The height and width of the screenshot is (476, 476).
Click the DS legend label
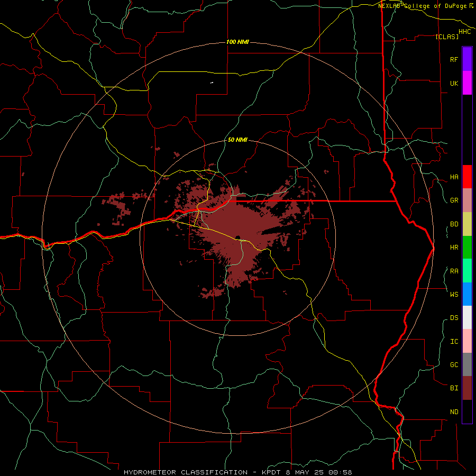click(454, 318)
